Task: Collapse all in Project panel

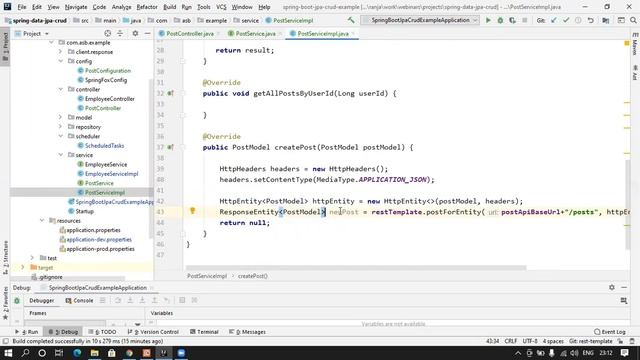Action: pyautogui.click(x=120, y=33)
